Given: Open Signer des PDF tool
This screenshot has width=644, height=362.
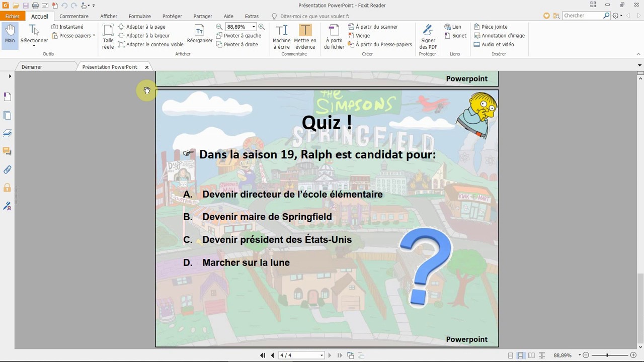Looking at the screenshot, I should point(428,36).
